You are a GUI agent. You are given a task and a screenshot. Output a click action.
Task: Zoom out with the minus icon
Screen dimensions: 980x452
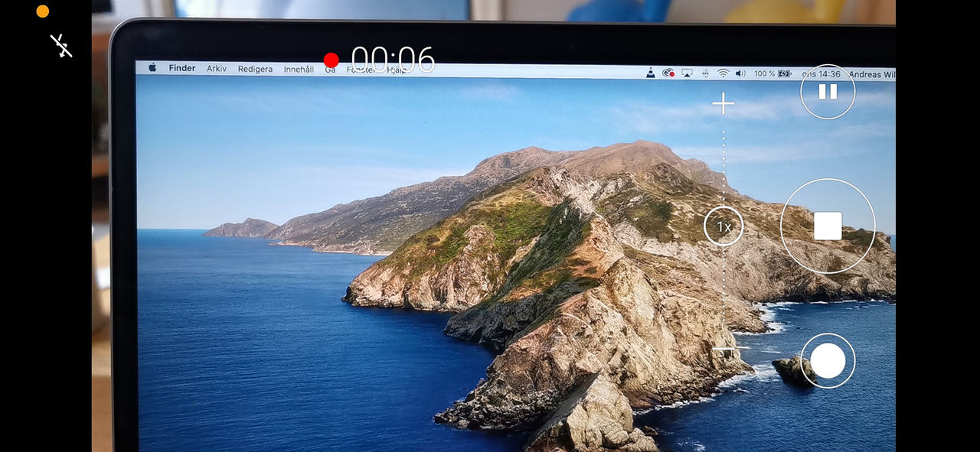pyautogui.click(x=724, y=349)
